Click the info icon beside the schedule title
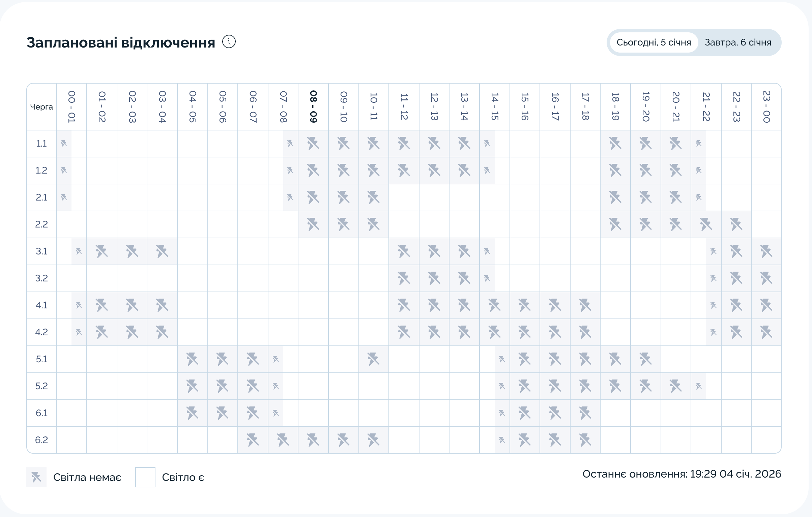 [x=229, y=42]
